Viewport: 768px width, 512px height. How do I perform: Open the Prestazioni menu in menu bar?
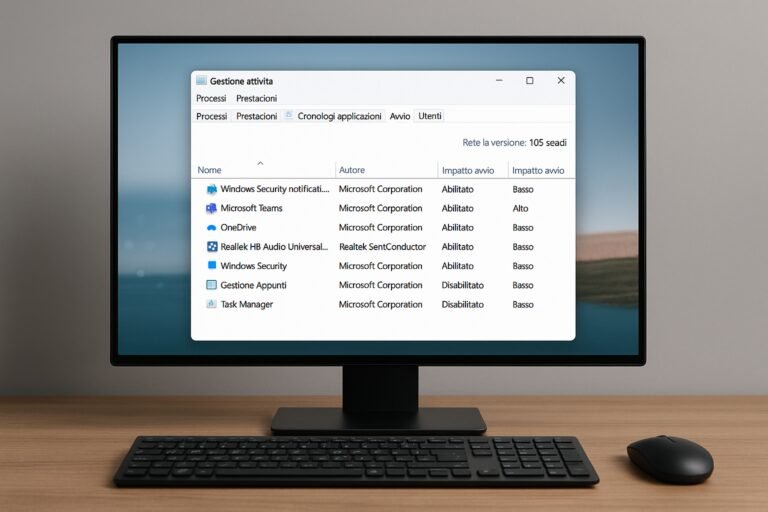pos(256,98)
